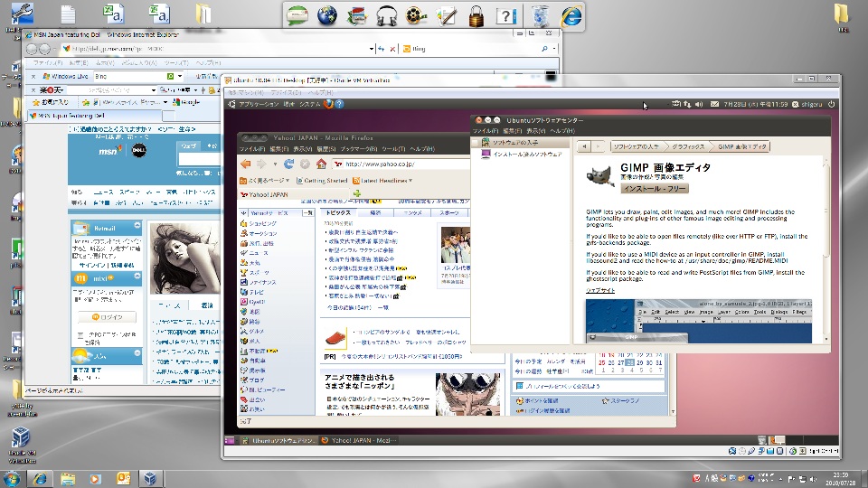
Task: Click the IE Bing search box
Action: tap(470, 49)
